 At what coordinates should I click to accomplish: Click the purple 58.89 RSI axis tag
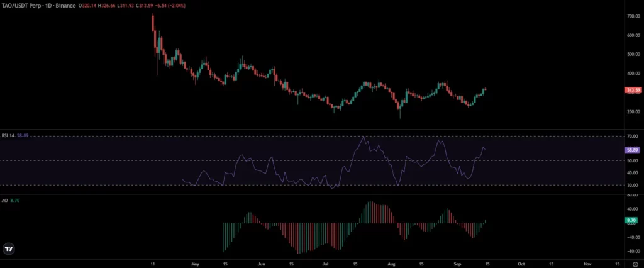pos(631,150)
